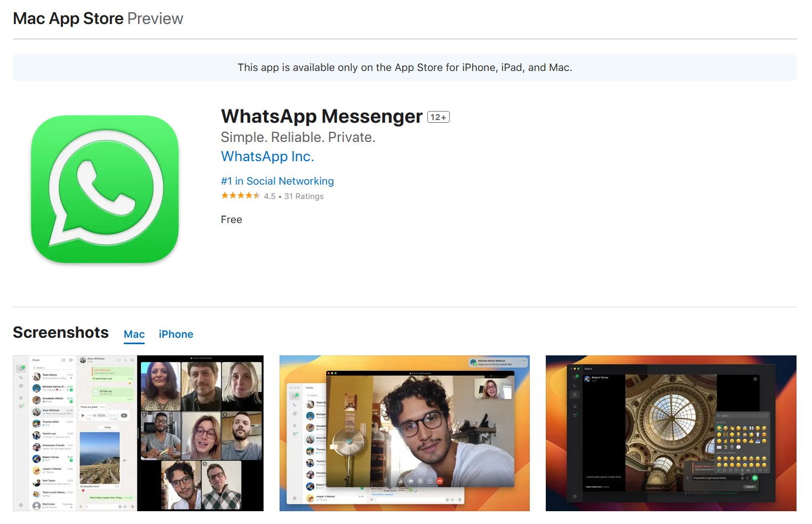Click the green WhatsApp app icon
Screen dimensions: 812x524
click(x=105, y=189)
